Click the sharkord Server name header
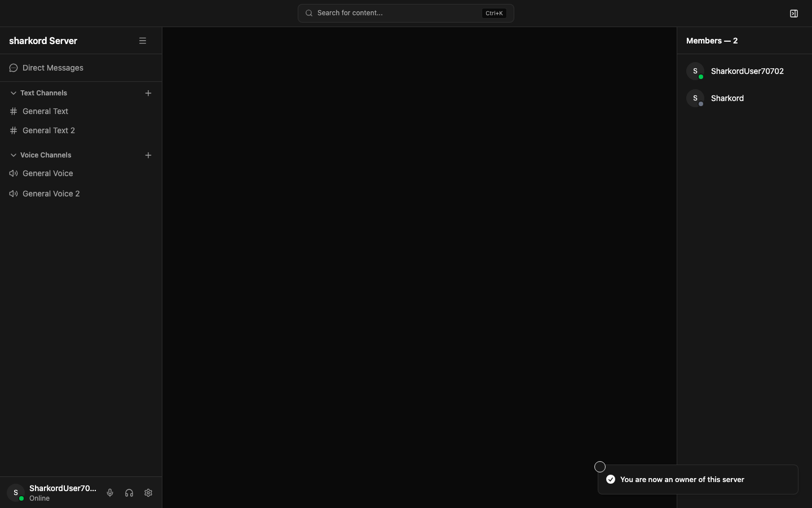812x508 pixels. coord(43,41)
